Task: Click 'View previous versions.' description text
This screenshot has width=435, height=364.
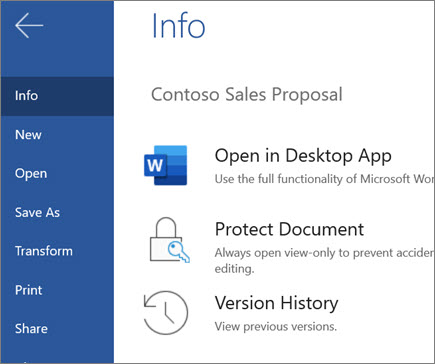Action: coord(276,326)
